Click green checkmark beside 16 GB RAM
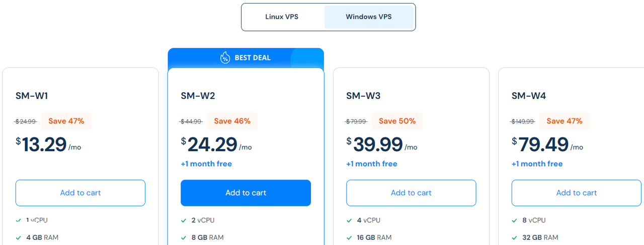This screenshot has height=245, width=644. click(x=349, y=237)
